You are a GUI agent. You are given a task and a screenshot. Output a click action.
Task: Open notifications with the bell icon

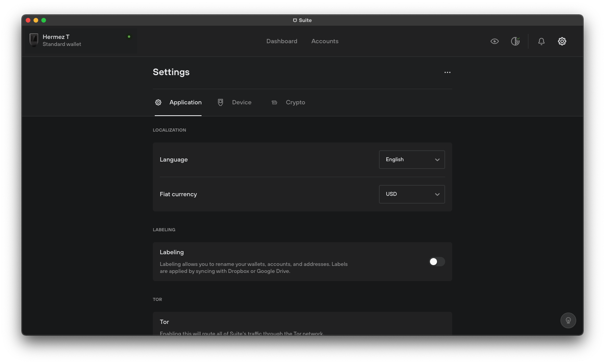pyautogui.click(x=541, y=41)
